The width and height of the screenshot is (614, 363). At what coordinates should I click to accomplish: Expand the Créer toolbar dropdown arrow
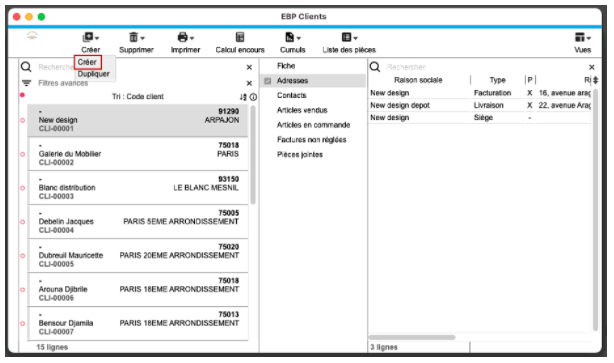97,38
